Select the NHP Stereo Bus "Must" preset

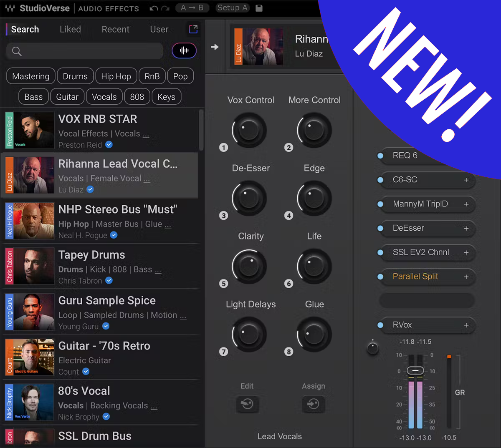(x=101, y=221)
